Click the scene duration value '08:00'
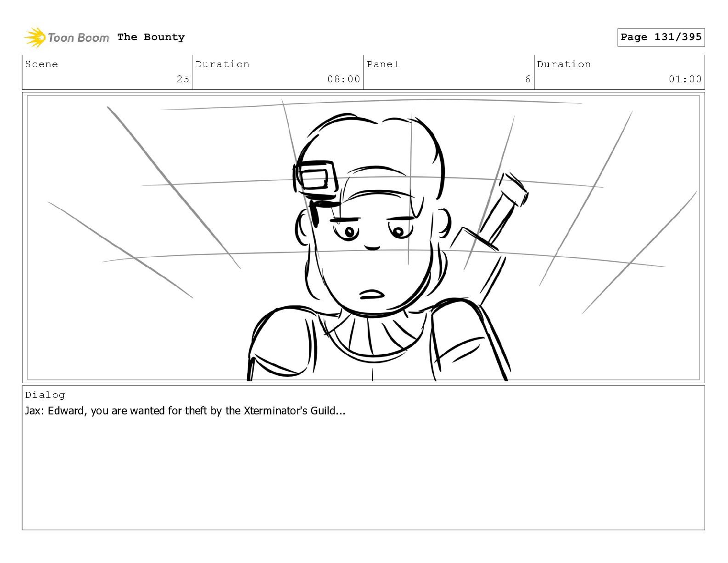Image resolution: width=728 pixels, height=563 pixels. (x=344, y=79)
